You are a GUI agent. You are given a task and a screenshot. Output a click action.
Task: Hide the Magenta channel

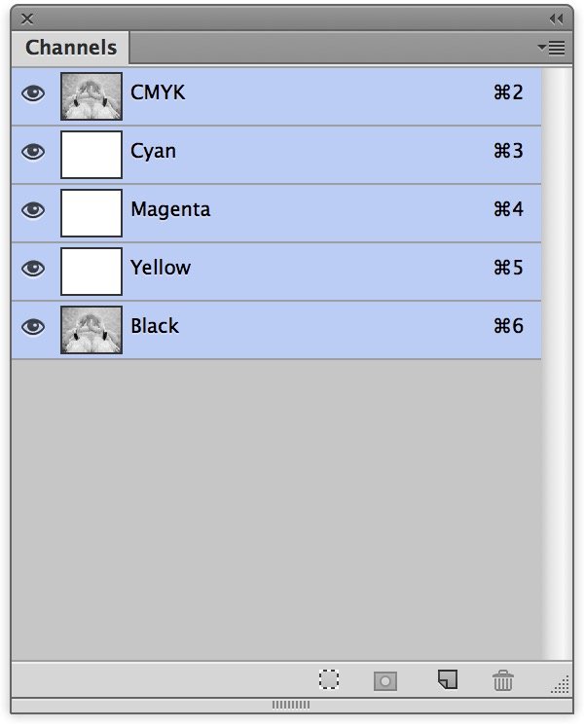point(33,210)
